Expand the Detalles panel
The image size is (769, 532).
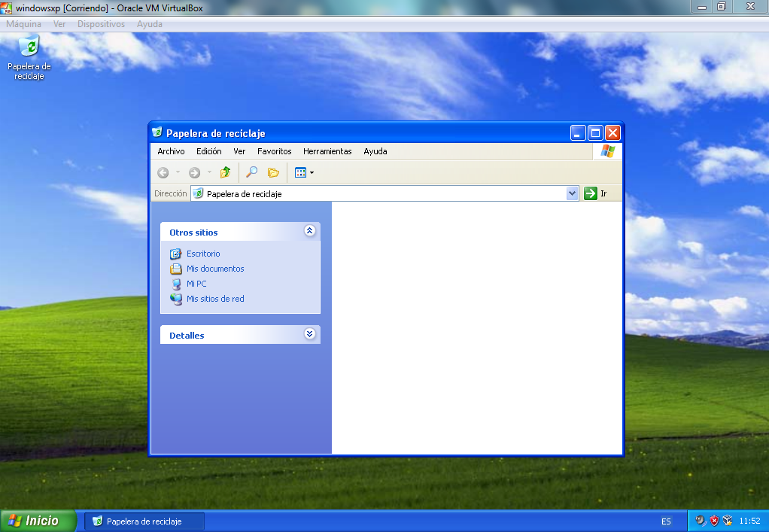309,334
